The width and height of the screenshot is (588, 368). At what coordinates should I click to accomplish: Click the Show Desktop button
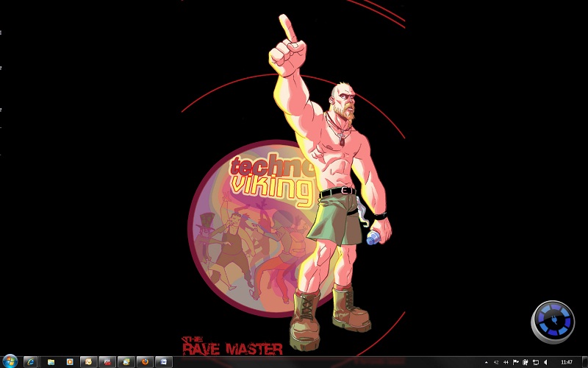click(x=584, y=362)
